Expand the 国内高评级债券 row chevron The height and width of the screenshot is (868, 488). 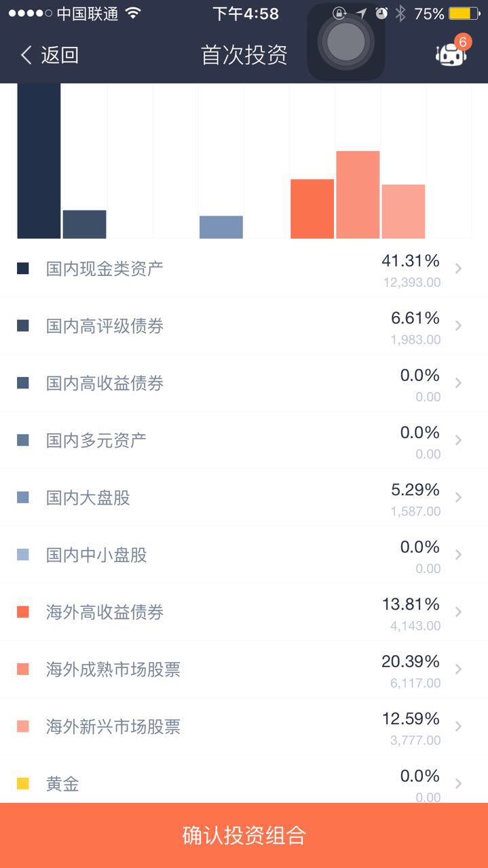[459, 326]
